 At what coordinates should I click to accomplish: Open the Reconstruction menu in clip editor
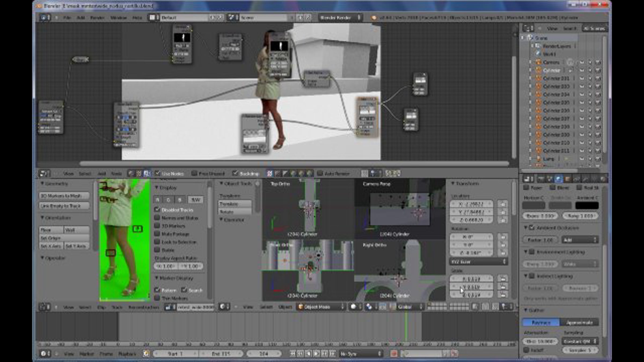(144, 307)
